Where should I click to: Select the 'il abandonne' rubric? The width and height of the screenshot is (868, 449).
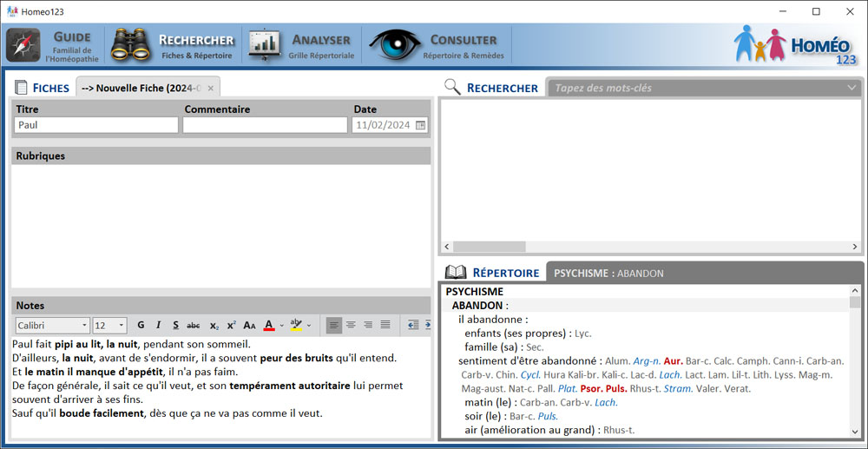click(493, 320)
